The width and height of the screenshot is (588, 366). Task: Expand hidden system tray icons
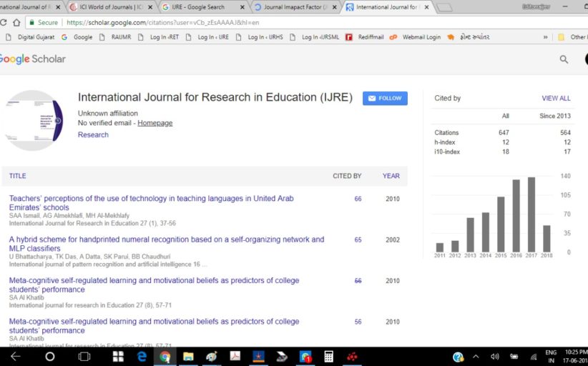476,357
